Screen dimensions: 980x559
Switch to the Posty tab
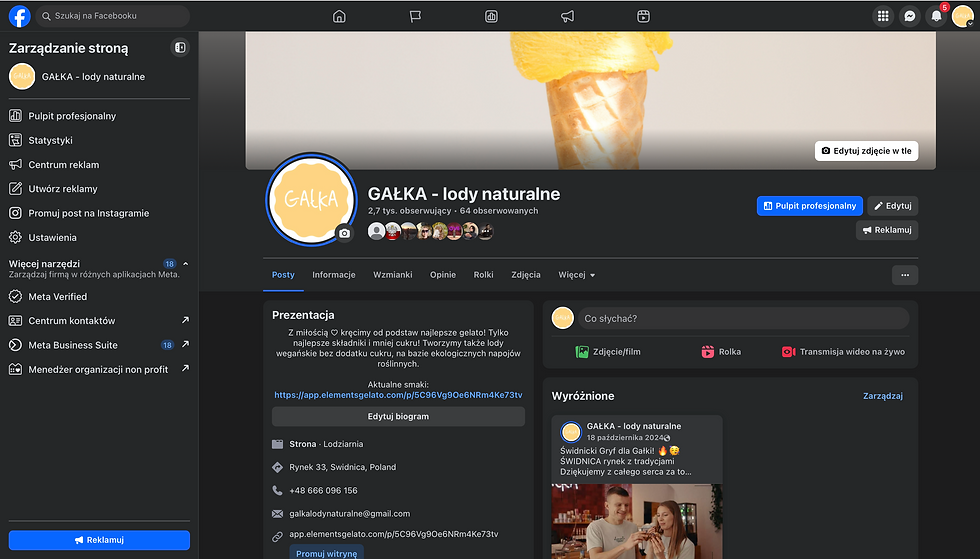283,275
